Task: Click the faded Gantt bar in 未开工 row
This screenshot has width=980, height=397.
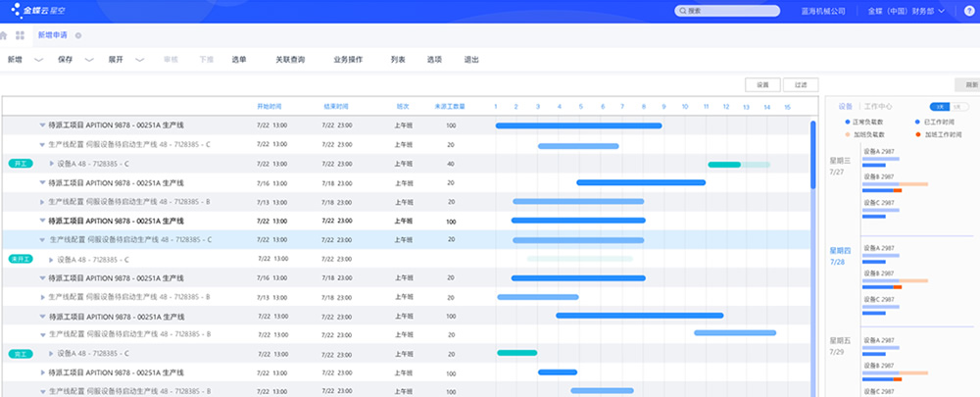Action: (x=579, y=258)
